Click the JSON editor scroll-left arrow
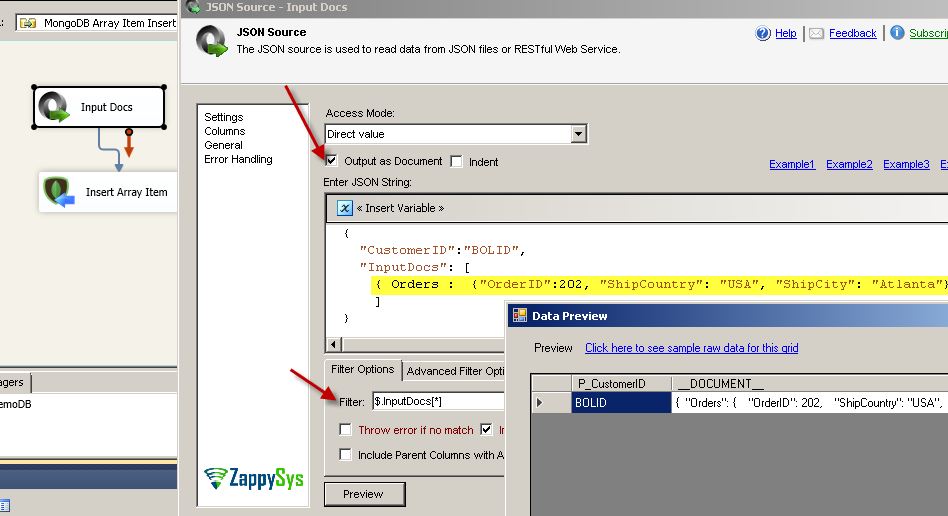 point(333,345)
